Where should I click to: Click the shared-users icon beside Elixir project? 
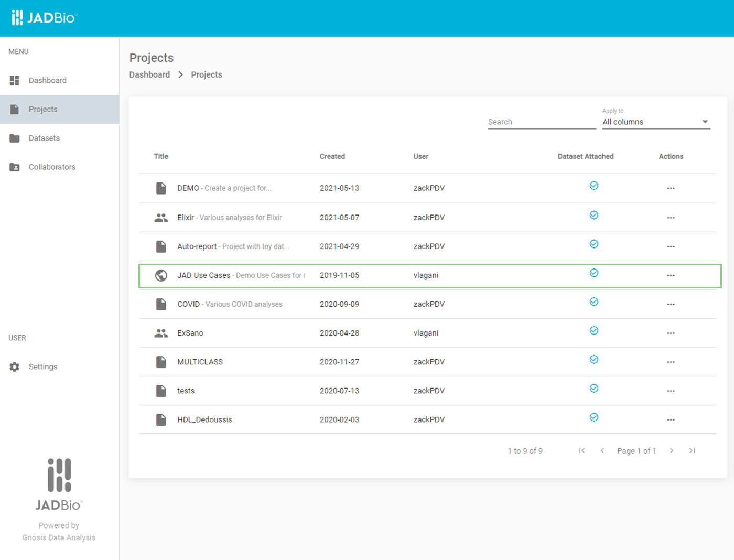click(161, 218)
